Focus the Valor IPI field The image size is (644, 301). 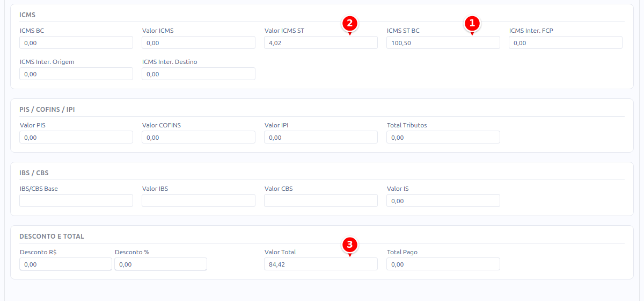[321, 137]
